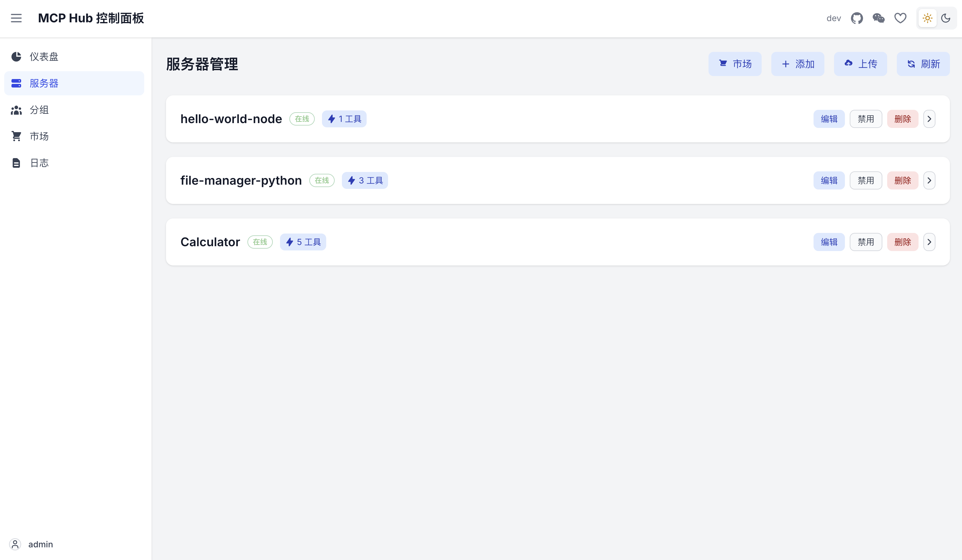Expand the hello-world-node server details
This screenshot has height=560, width=962.
tap(929, 119)
